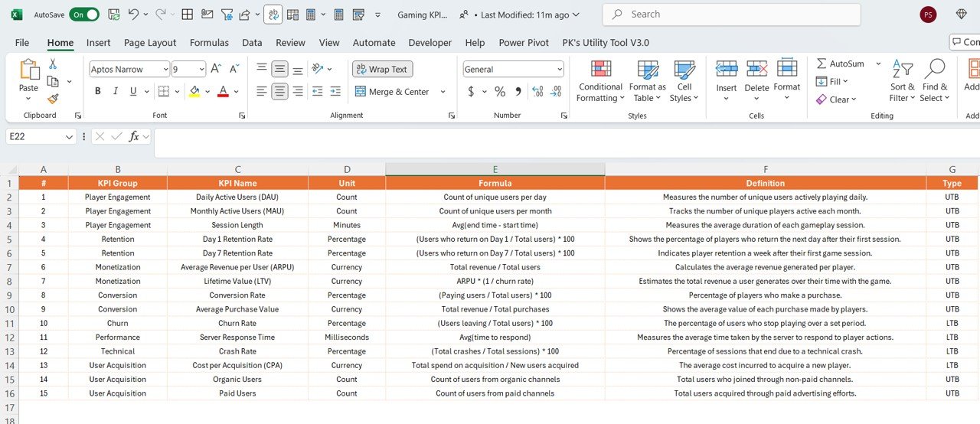Image resolution: width=980 pixels, height=424 pixels.
Task: Click Increase Indent icon
Action: [335, 91]
